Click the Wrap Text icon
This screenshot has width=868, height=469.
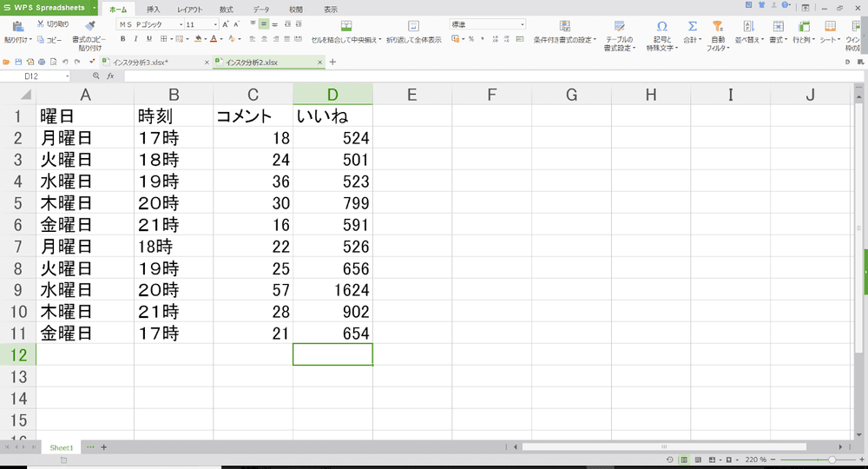pyautogui.click(x=413, y=26)
